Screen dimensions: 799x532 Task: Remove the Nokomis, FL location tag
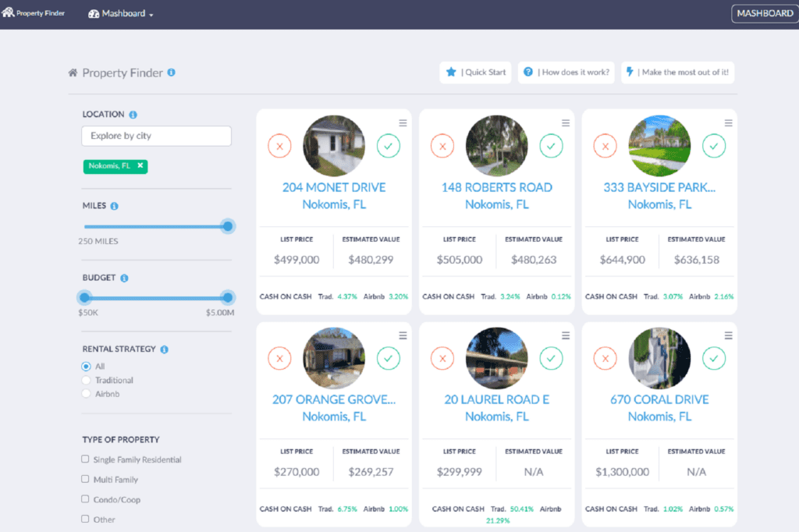139,166
